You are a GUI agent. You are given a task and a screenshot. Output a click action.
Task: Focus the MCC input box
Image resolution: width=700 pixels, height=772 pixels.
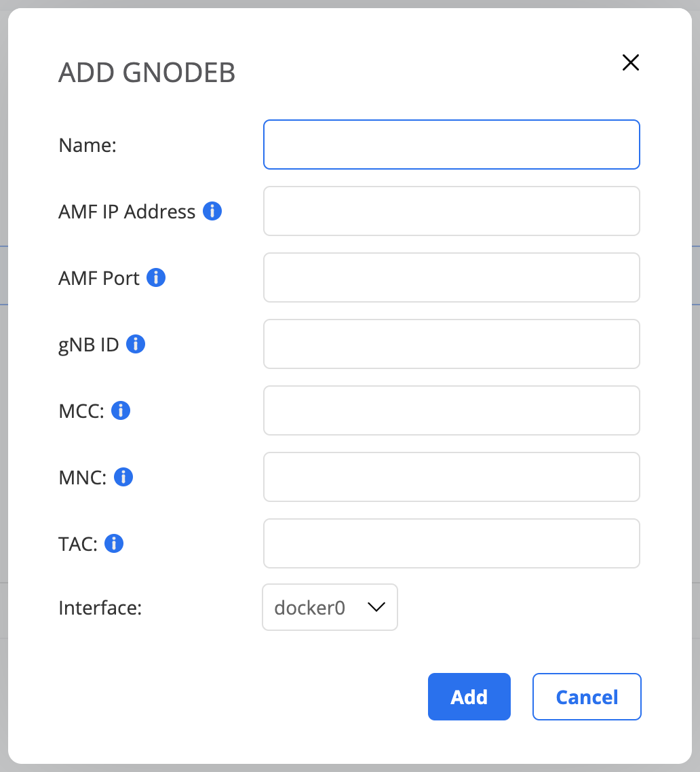tap(451, 410)
